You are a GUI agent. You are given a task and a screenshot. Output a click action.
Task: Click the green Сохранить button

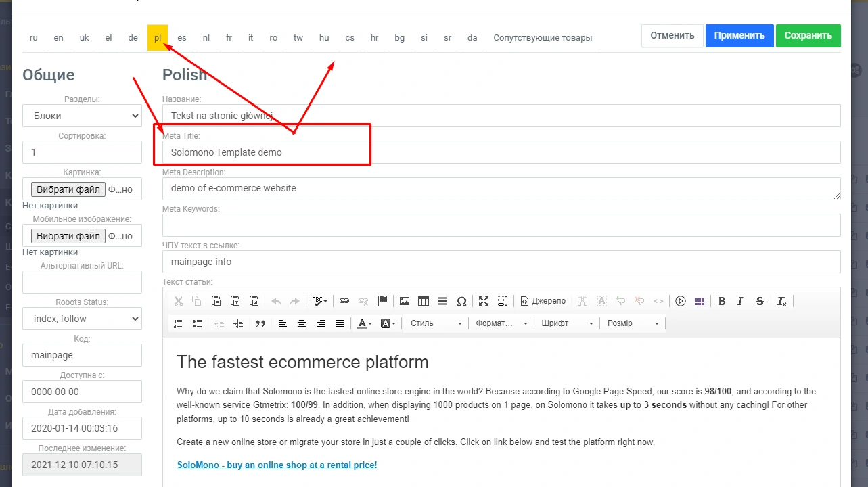click(x=808, y=36)
